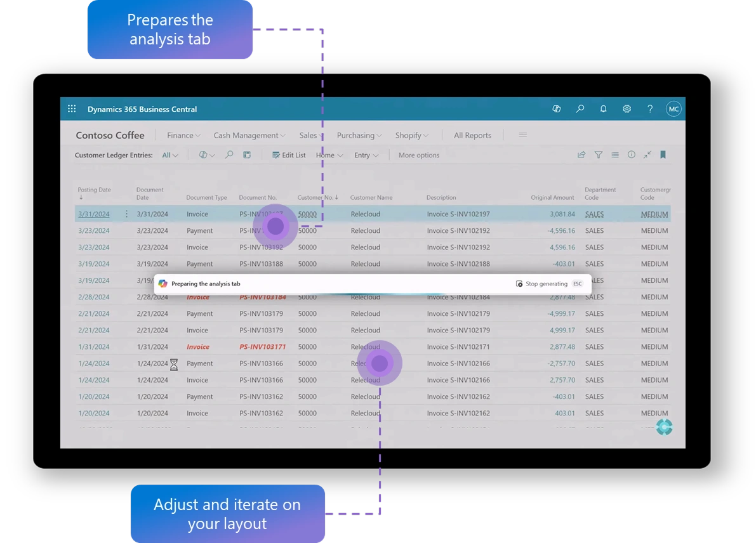Screen dimensions: 756x543
Task: Click the help question mark icon
Action: click(x=649, y=108)
